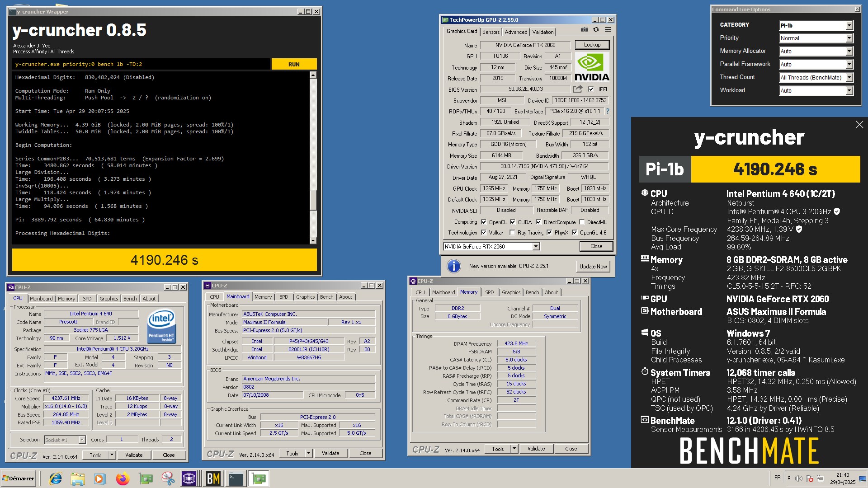Open Firefox from the taskbar
The height and width of the screenshot is (488, 868).
click(x=123, y=479)
